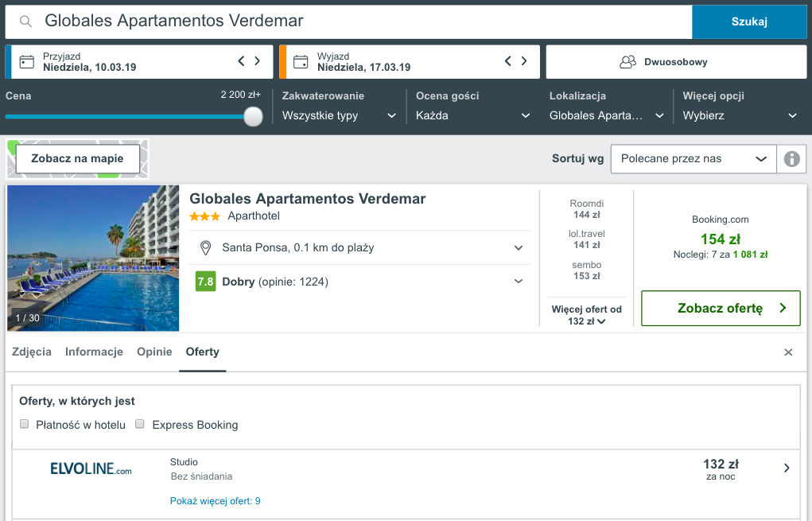Open the hotel pool photo thumbnail
812x521 pixels.
[93, 258]
